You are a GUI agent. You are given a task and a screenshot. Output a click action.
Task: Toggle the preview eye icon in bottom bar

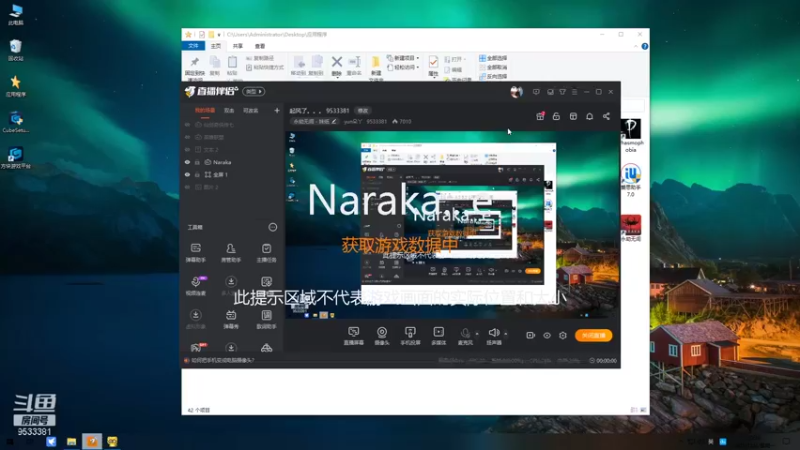pyautogui.click(x=547, y=335)
